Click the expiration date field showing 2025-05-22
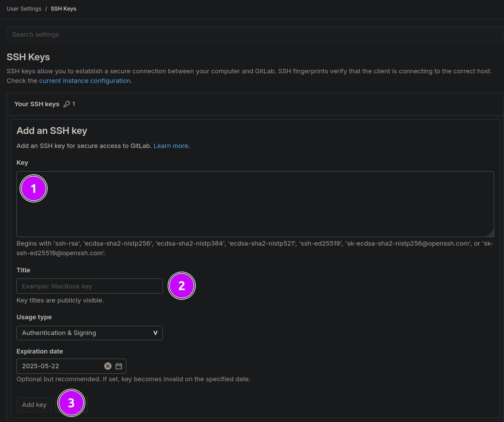The width and height of the screenshot is (504, 422). [x=71, y=366]
